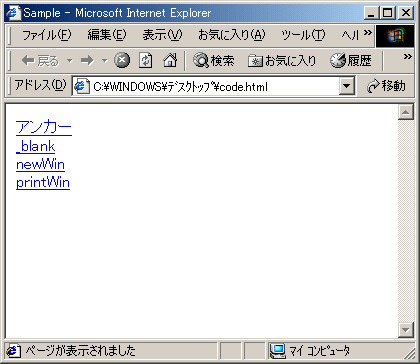This screenshot has width=420, height=364.
Task: Click the アドレス(D) label
Action: tap(40, 86)
